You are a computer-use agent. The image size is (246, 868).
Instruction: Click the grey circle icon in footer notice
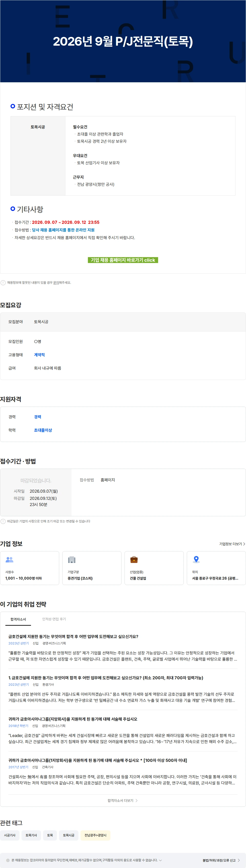tap(8, 860)
